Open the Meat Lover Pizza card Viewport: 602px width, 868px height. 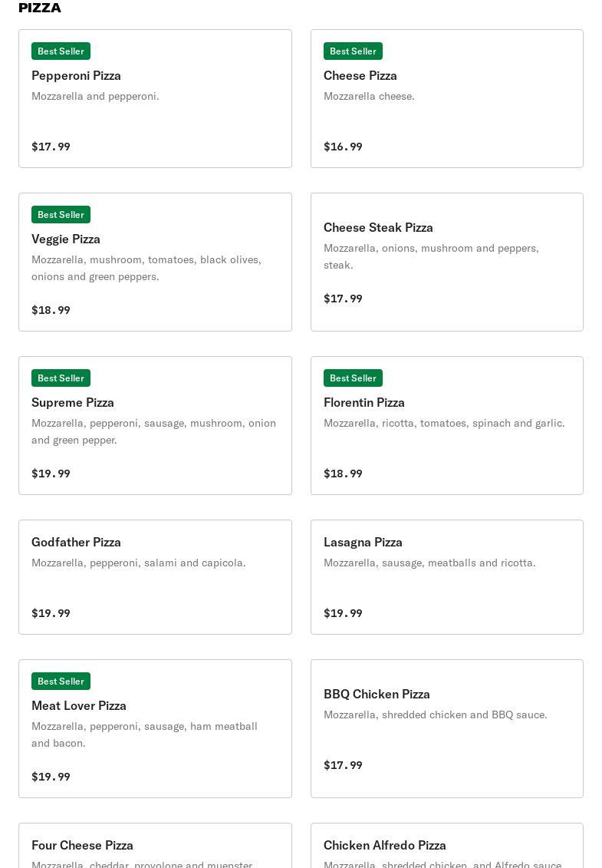click(155, 728)
